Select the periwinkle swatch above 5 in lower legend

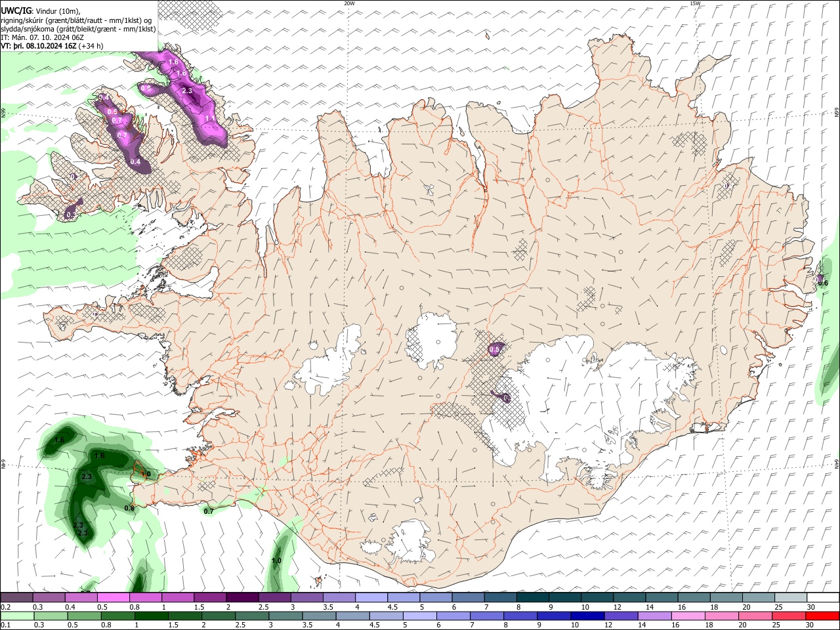pyautogui.click(x=420, y=616)
